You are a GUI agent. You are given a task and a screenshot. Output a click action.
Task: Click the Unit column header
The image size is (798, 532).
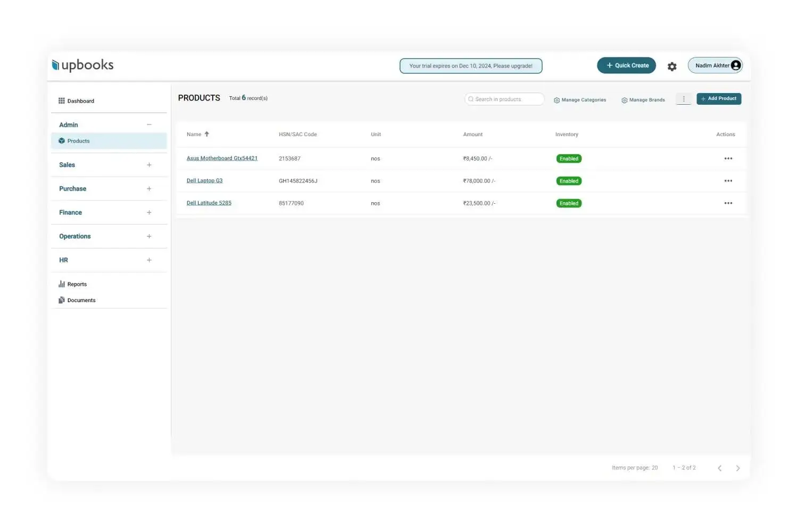click(376, 135)
